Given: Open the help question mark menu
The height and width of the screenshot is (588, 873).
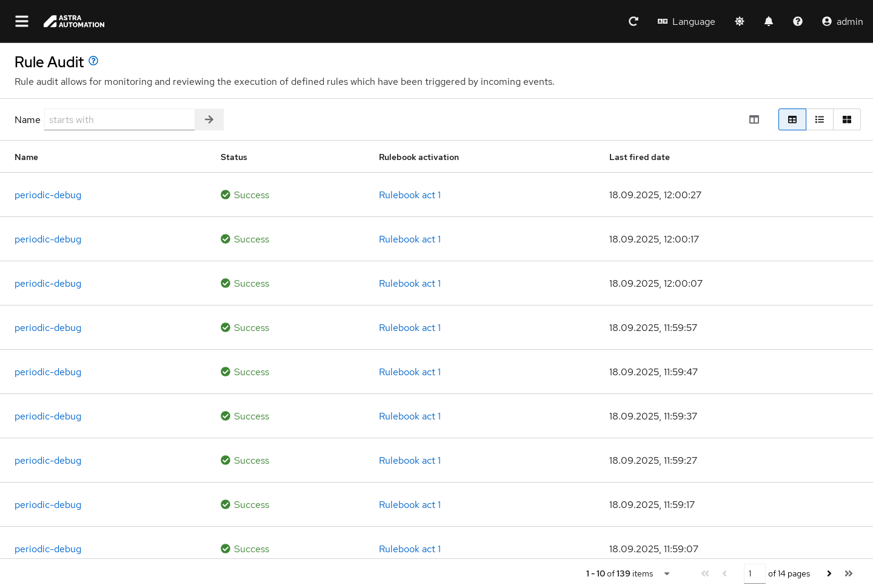Looking at the screenshot, I should click(798, 21).
